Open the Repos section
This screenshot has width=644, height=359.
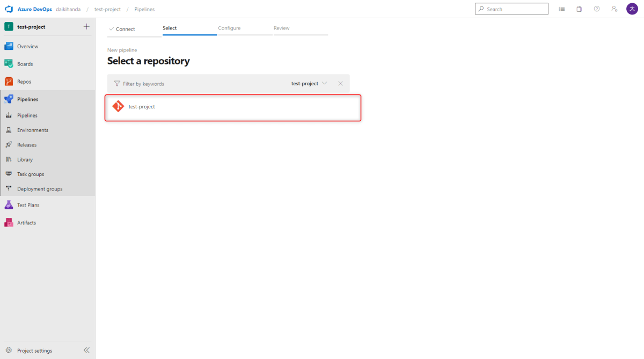pyautogui.click(x=48, y=82)
